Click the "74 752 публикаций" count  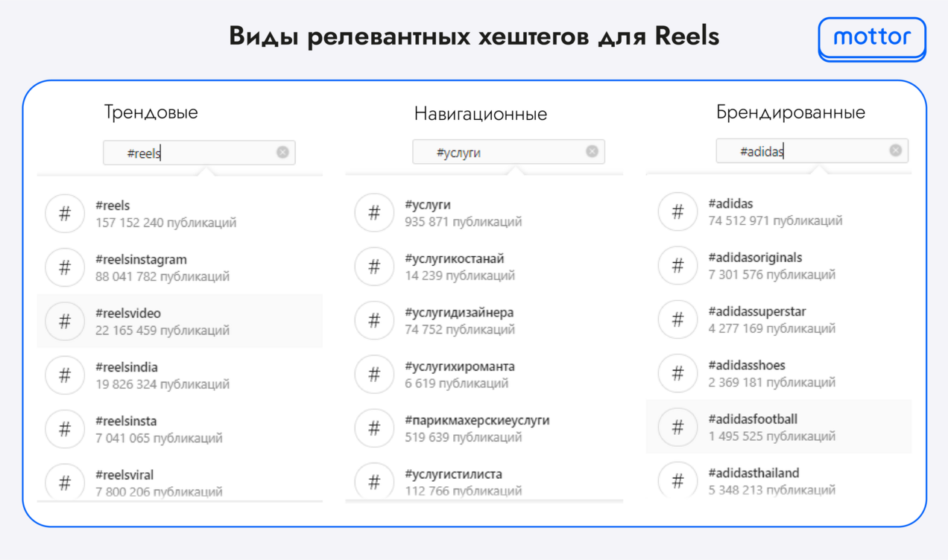point(460,330)
